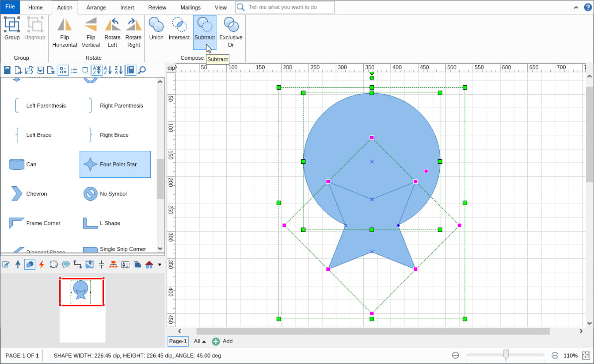Apply the Subtract compose operation
This screenshot has width=594, height=364.
coord(205,31)
